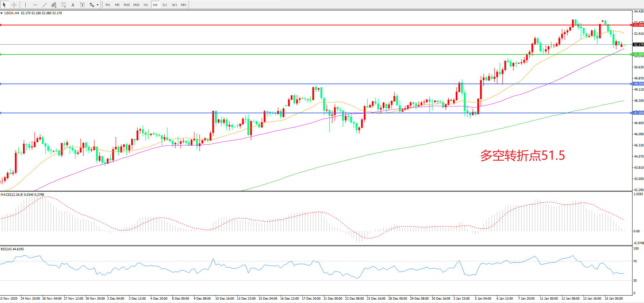Expand the USOil chart symbol triangle

2,13
